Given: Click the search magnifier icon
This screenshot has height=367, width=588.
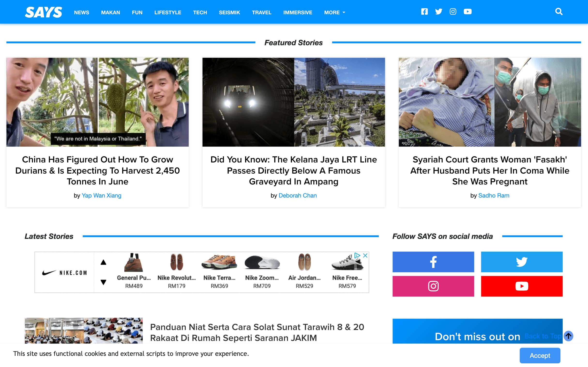Looking at the screenshot, I should [x=559, y=12].
